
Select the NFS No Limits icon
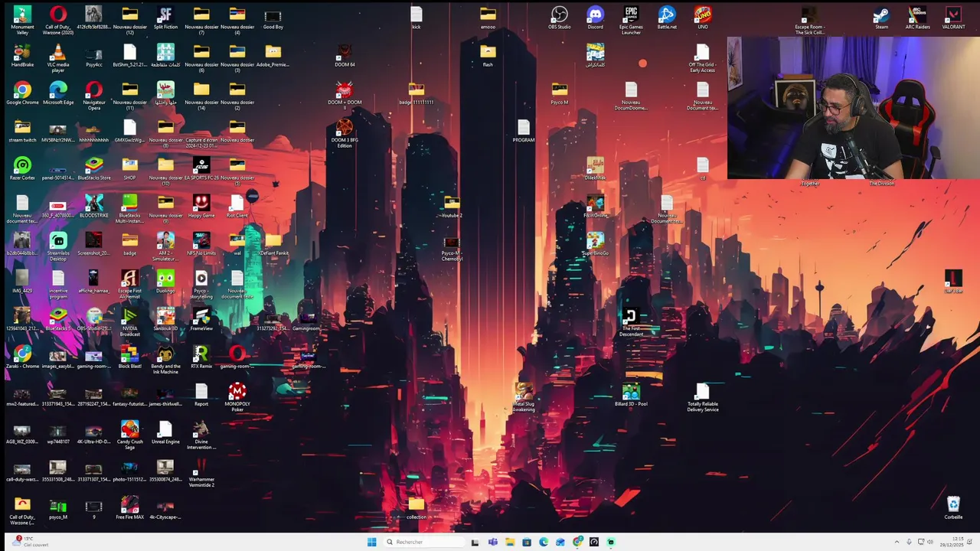pos(201,243)
